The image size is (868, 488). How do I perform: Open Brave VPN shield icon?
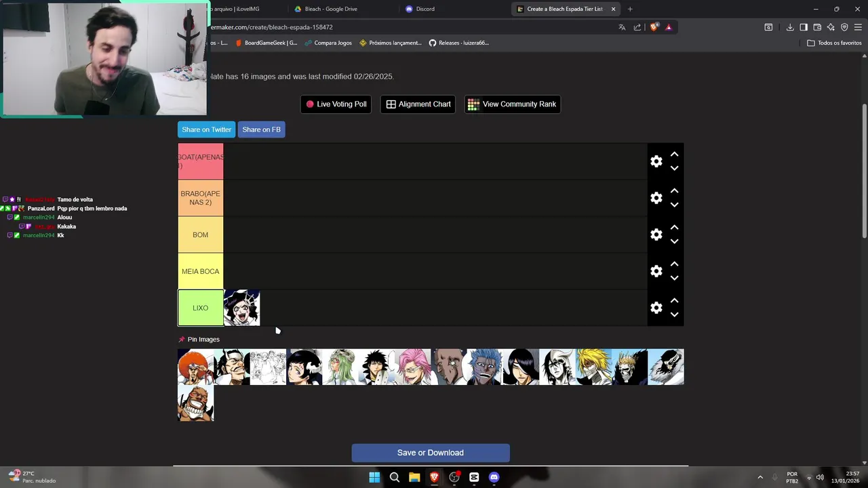tap(844, 27)
